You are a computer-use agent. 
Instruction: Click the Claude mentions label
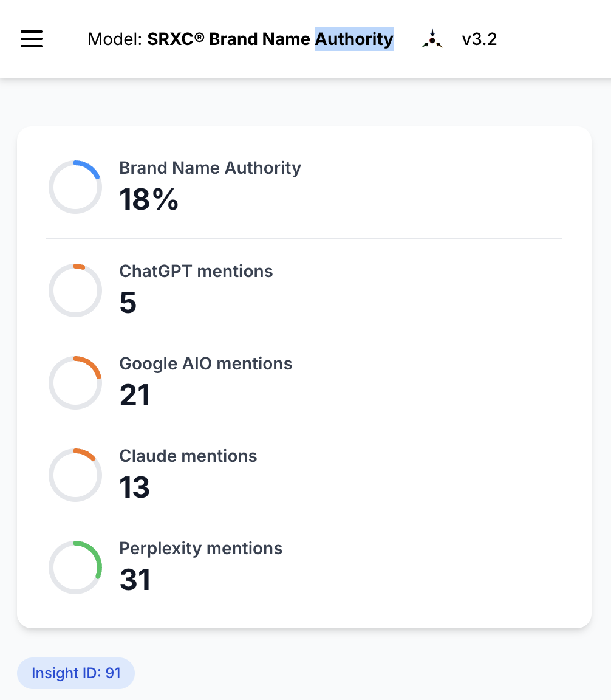click(x=188, y=456)
